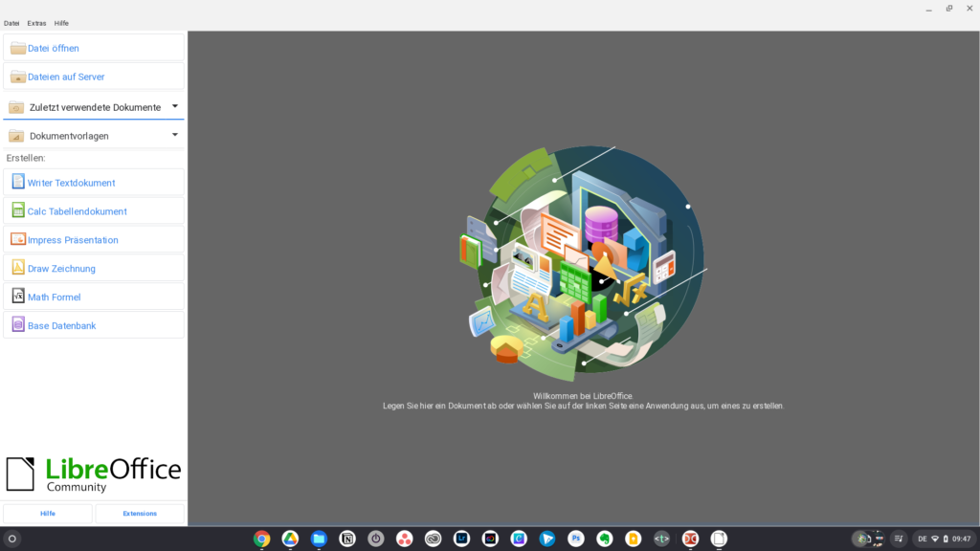980x551 pixels.
Task: Expand the Zuletzt verwendete Dokumente dropdown arrow
Action: pyautogui.click(x=175, y=106)
